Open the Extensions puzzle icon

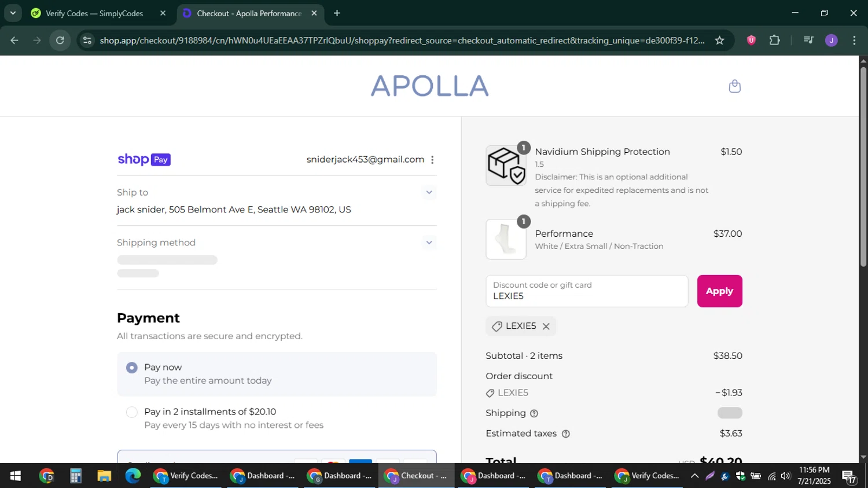774,41
